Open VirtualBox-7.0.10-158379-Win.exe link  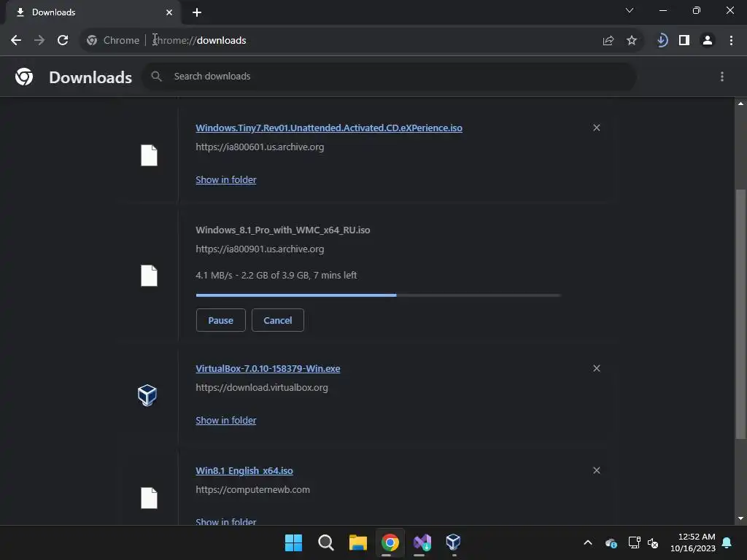[x=268, y=368]
